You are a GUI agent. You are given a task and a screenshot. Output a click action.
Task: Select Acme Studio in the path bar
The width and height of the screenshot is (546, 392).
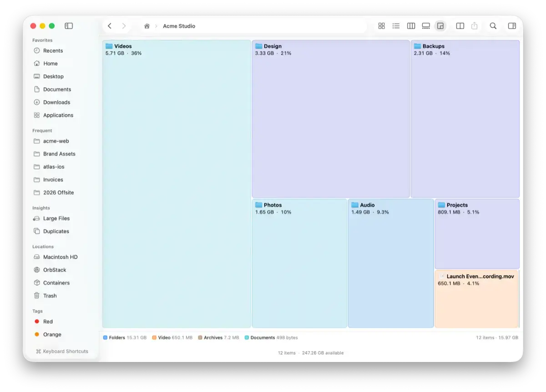tap(179, 26)
